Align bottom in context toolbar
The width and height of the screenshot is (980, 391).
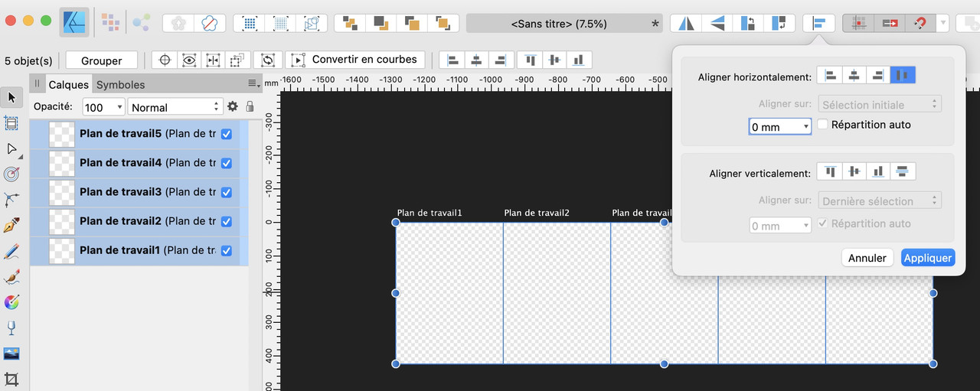580,60
